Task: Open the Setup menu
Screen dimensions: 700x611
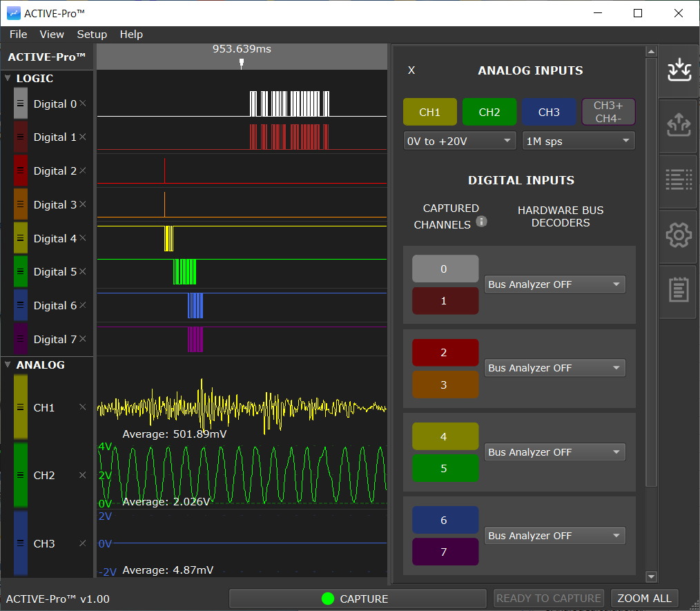Action: [x=92, y=34]
